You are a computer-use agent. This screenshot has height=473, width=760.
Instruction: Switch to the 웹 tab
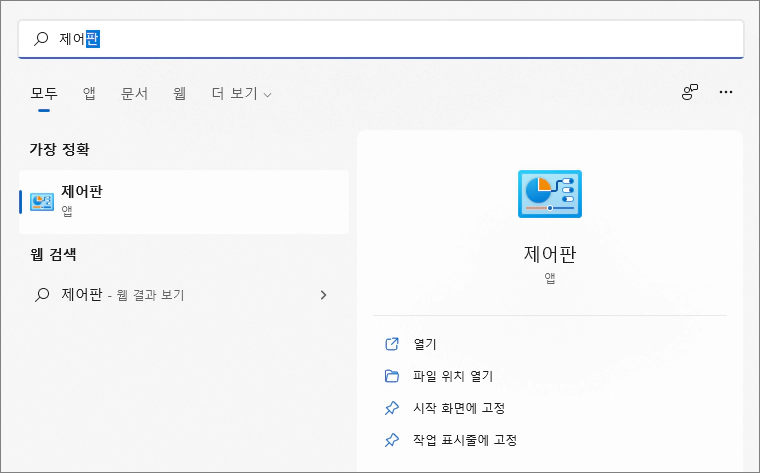179,93
